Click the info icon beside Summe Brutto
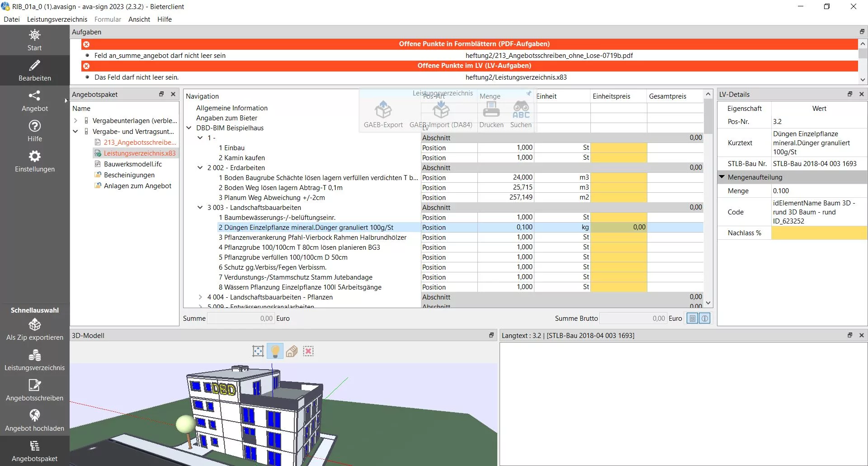The width and height of the screenshot is (868, 466). pyautogui.click(x=705, y=319)
